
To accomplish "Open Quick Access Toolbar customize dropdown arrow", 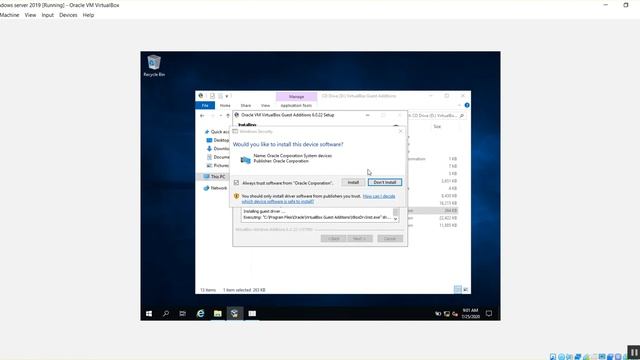I will click(x=227, y=96).
